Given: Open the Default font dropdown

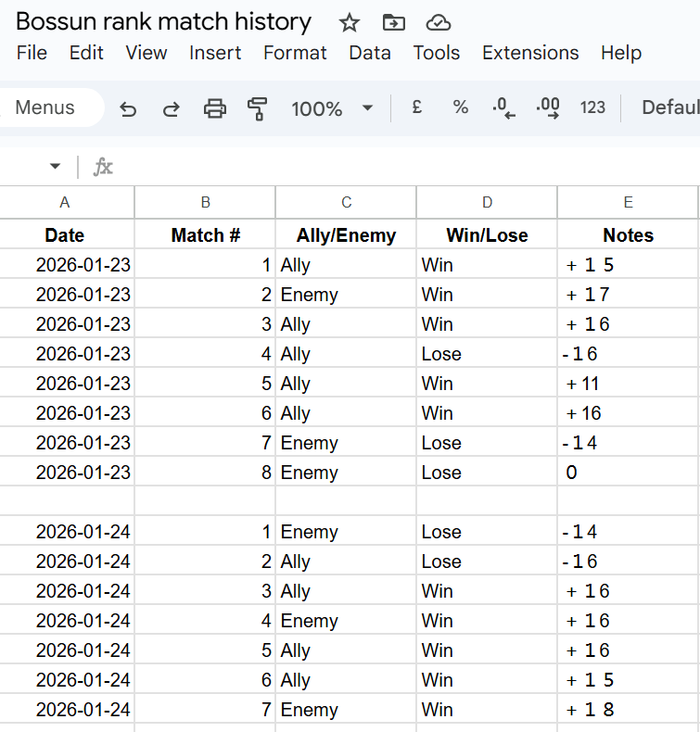Looking at the screenshot, I should [x=670, y=107].
